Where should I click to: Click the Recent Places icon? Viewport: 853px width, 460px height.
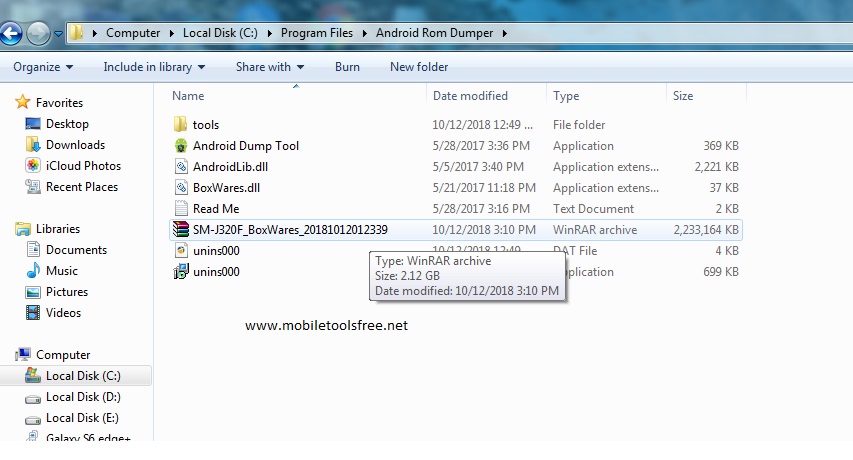(x=33, y=187)
